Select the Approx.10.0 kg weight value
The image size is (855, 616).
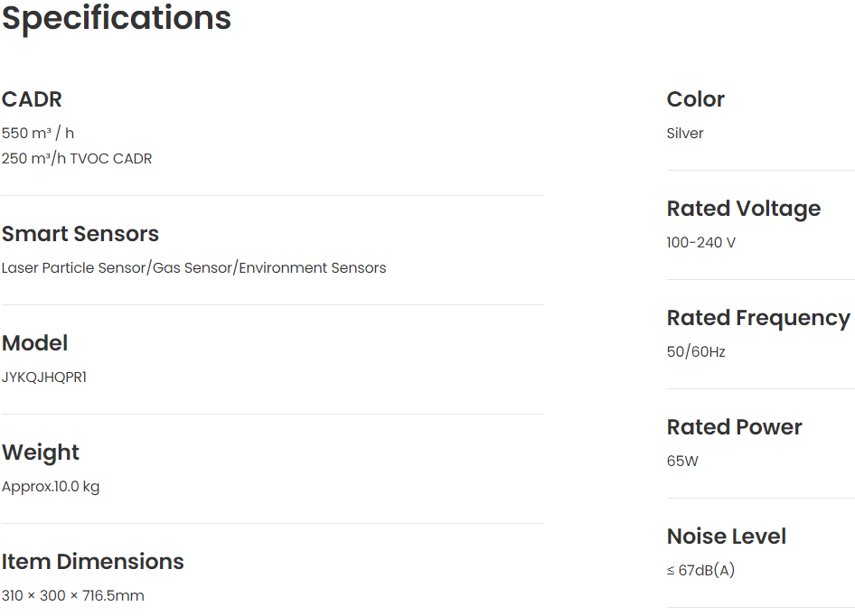click(x=51, y=487)
